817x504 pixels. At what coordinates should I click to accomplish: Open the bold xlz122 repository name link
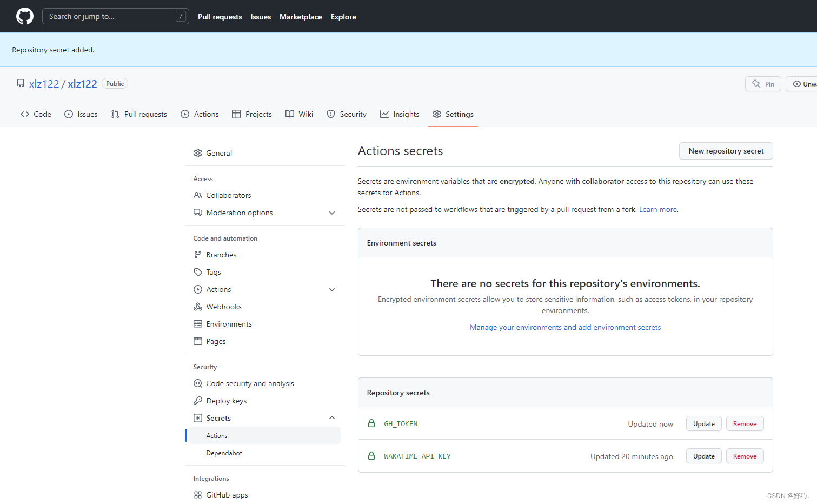tap(82, 84)
